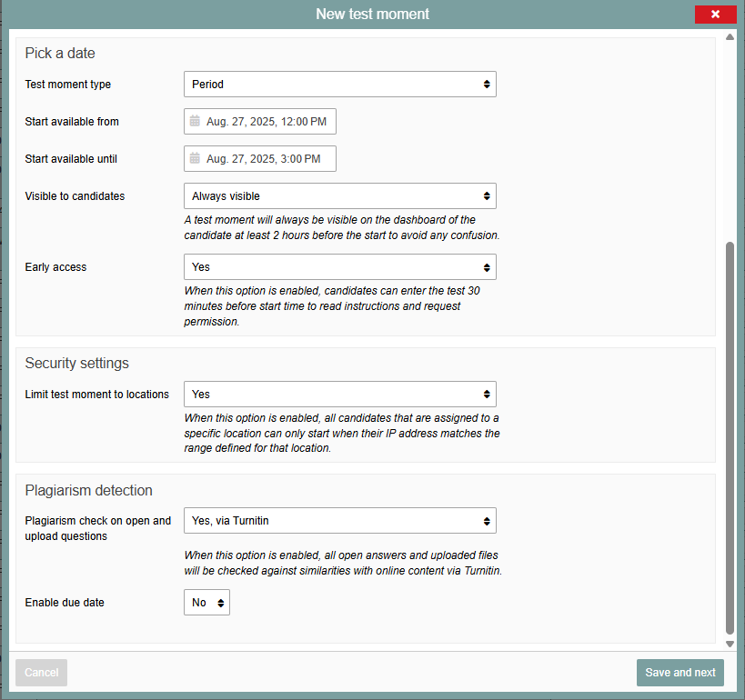Click the vertical scrollbar thumb
745x700 pixels.
tap(730, 438)
